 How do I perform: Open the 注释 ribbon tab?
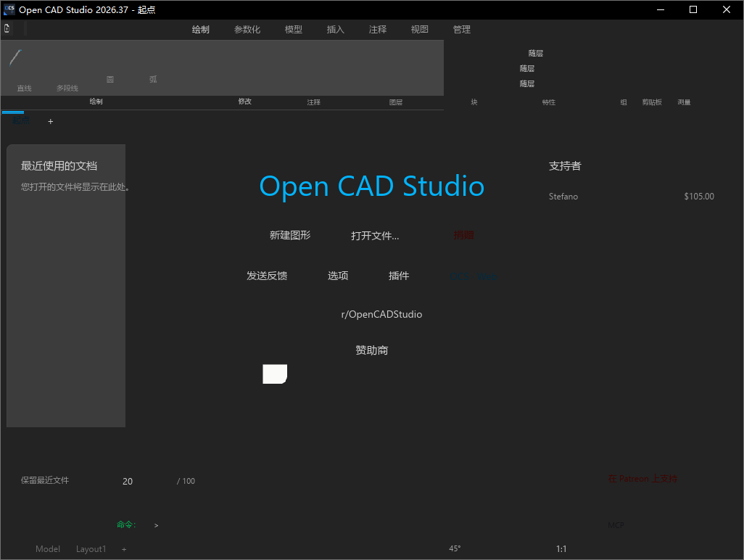[x=378, y=30]
